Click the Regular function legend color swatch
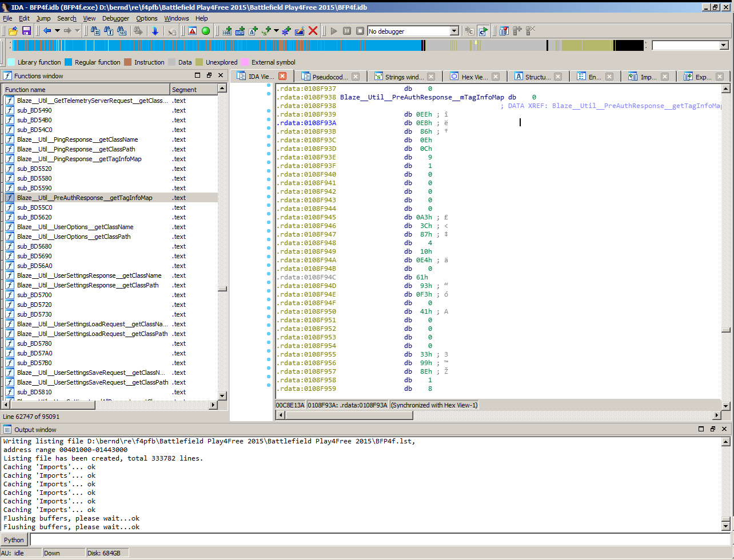734x560 pixels. tap(69, 62)
